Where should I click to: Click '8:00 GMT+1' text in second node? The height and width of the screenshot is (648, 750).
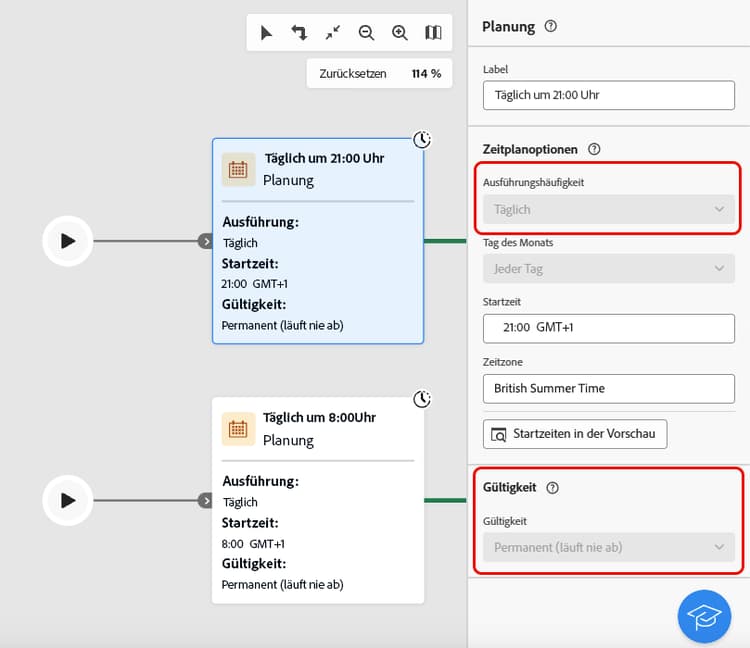click(253, 544)
